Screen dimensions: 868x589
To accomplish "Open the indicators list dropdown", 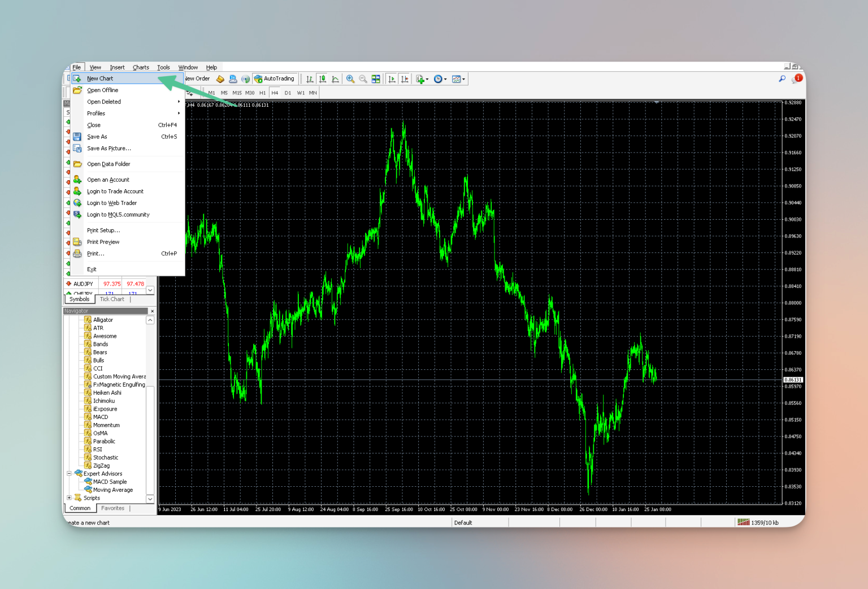I will pyautogui.click(x=422, y=79).
